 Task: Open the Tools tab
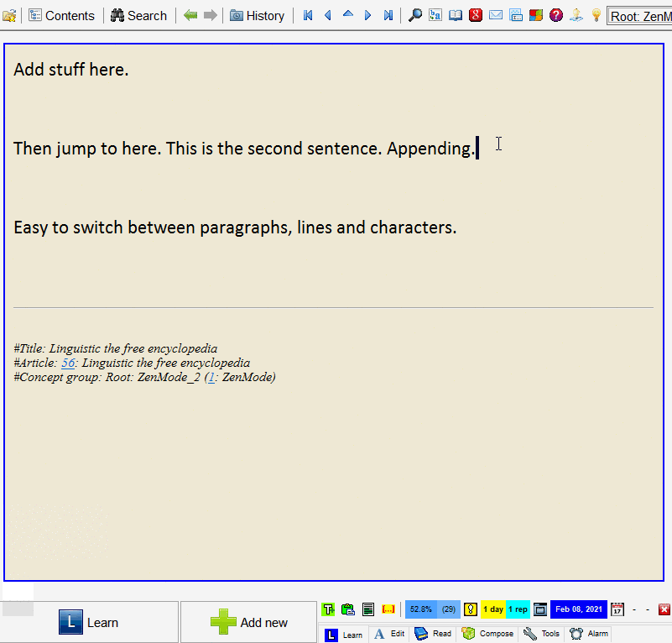[541, 634]
